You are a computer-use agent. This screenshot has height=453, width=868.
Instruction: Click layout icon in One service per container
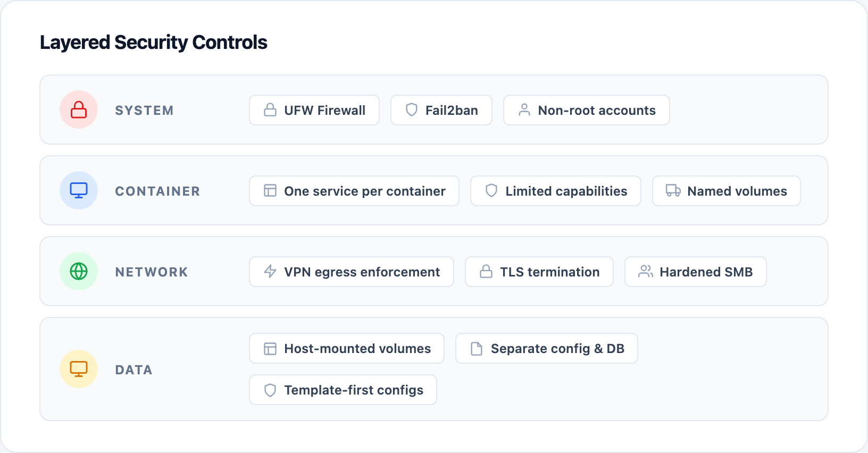(x=270, y=191)
